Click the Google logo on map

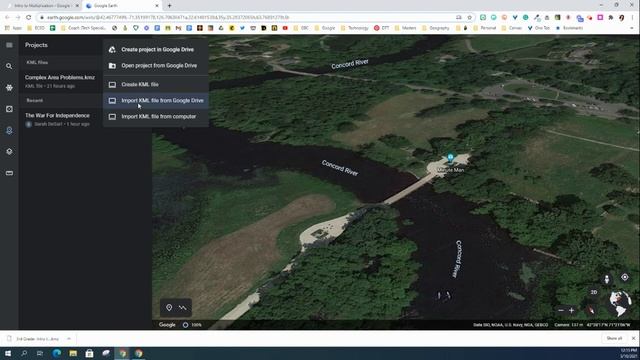coord(167,324)
